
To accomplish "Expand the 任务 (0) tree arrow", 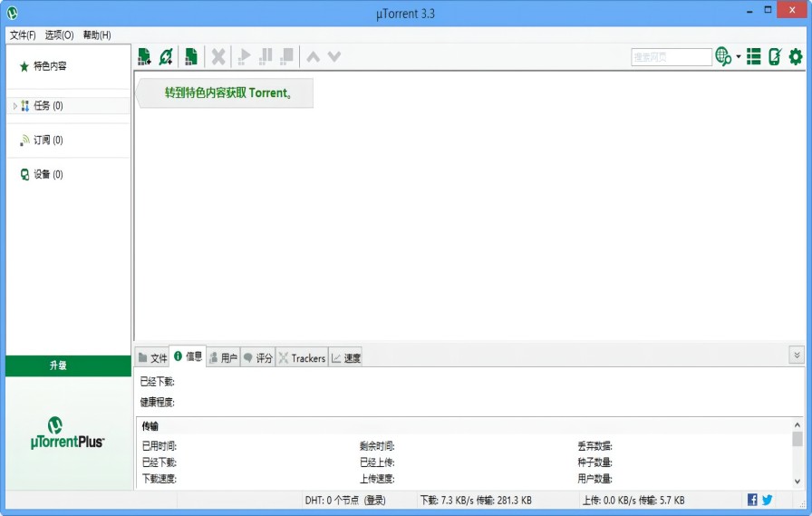I will click(15, 106).
